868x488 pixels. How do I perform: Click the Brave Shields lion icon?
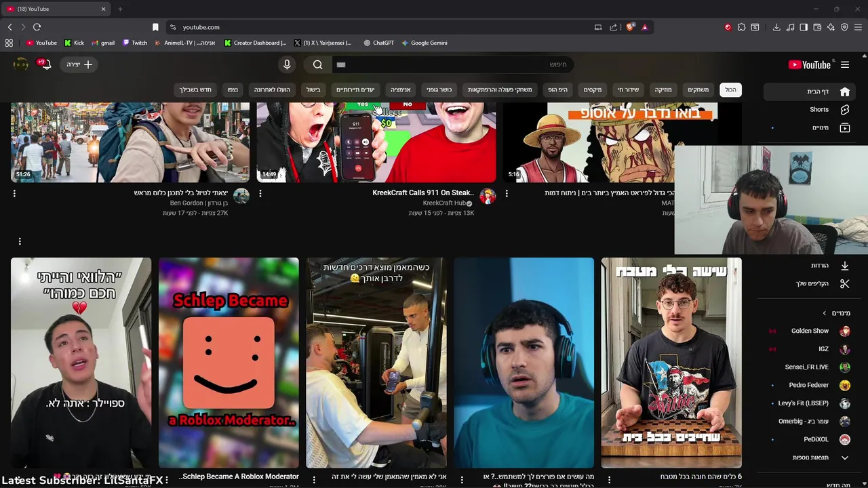(630, 27)
